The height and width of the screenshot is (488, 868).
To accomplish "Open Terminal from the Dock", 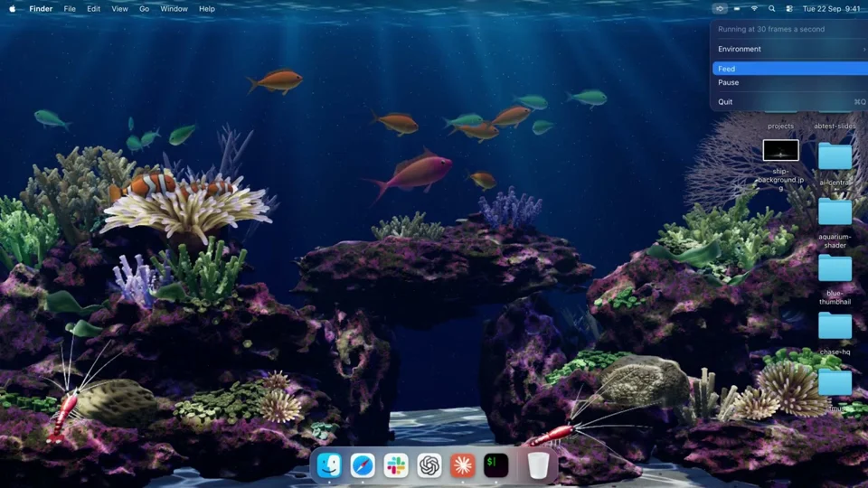I will pos(496,465).
